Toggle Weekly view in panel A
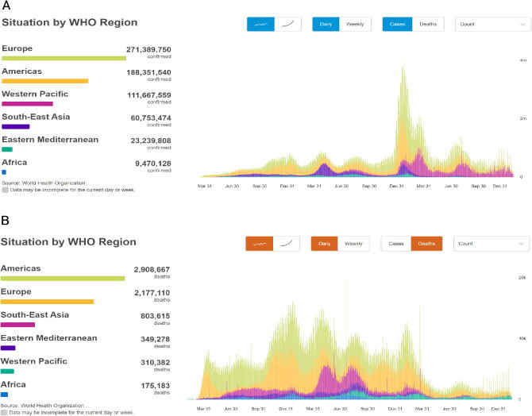The width and height of the screenshot is (532, 416). point(355,24)
